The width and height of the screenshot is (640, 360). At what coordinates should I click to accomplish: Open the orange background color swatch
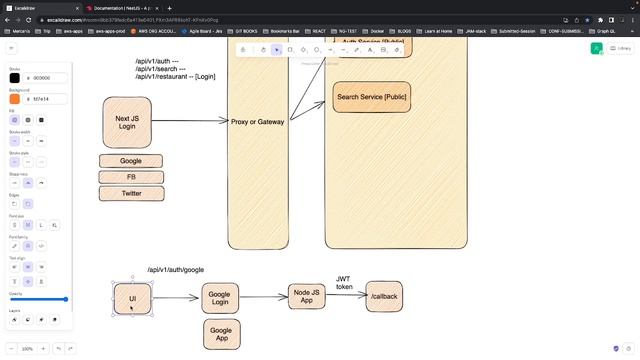pos(15,99)
